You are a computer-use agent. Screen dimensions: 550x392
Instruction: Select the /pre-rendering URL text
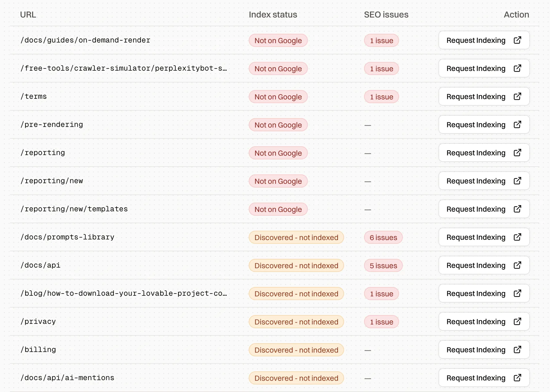click(52, 125)
